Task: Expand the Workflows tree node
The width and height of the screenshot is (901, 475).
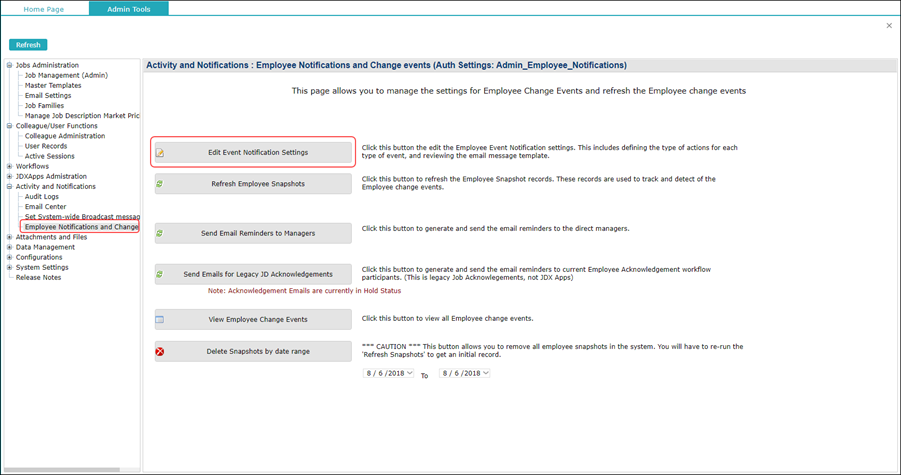Action: (9, 167)
